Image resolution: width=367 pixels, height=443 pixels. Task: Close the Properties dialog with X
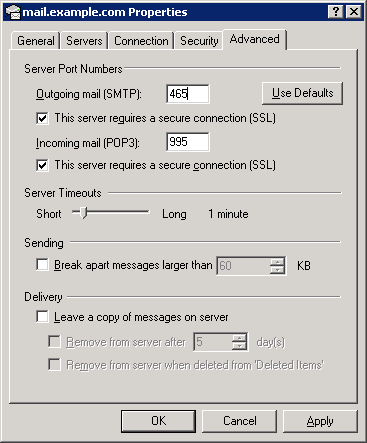(354, 12)
